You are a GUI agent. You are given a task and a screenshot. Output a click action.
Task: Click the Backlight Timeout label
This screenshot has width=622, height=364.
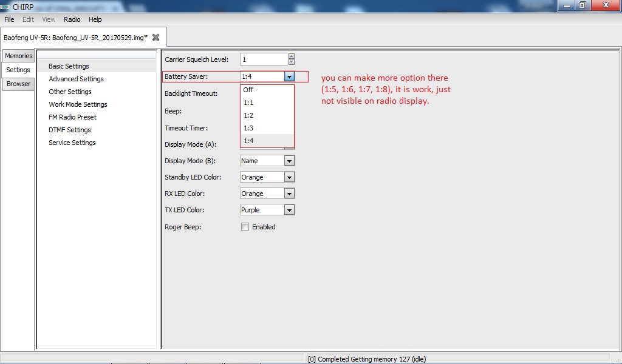191,93
